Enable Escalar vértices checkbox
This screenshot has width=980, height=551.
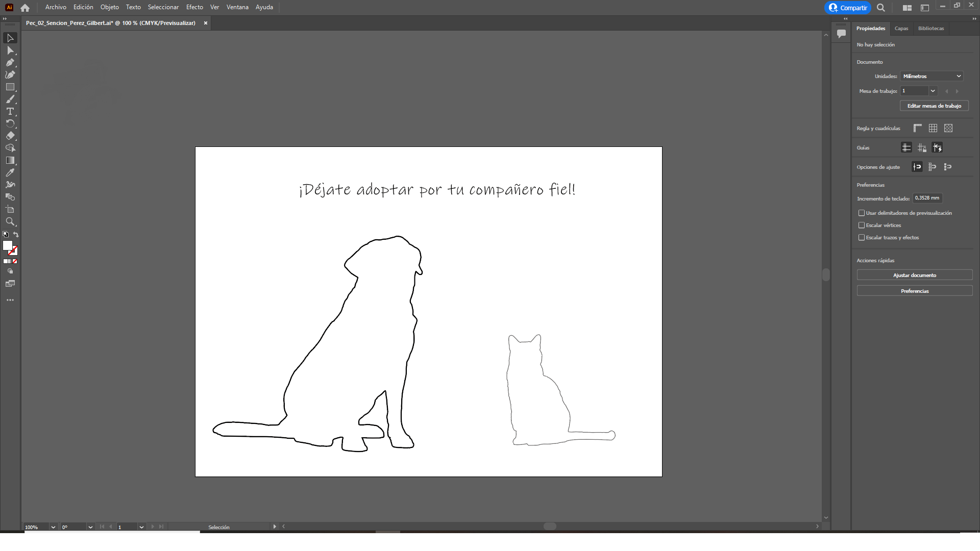(862, 225)
